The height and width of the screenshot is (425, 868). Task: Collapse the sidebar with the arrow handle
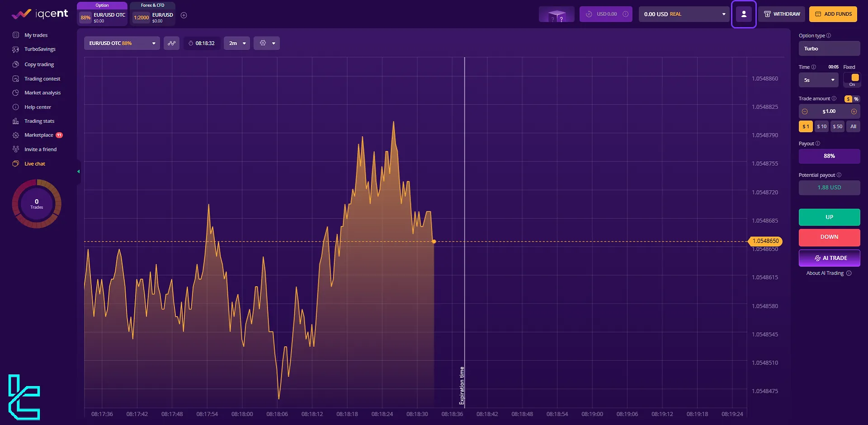79,172
